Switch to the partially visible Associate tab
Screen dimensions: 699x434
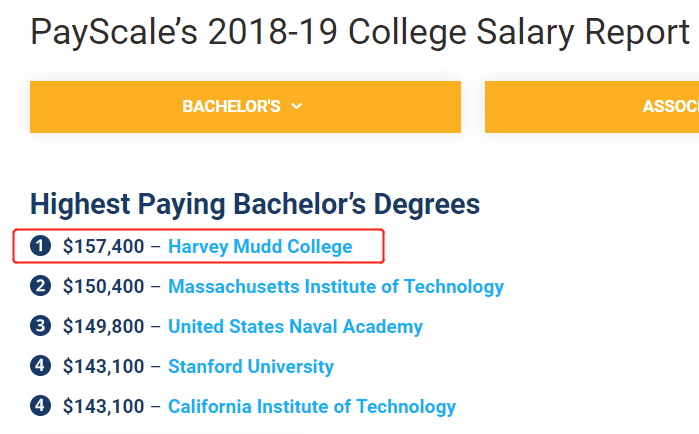point(670,107)
